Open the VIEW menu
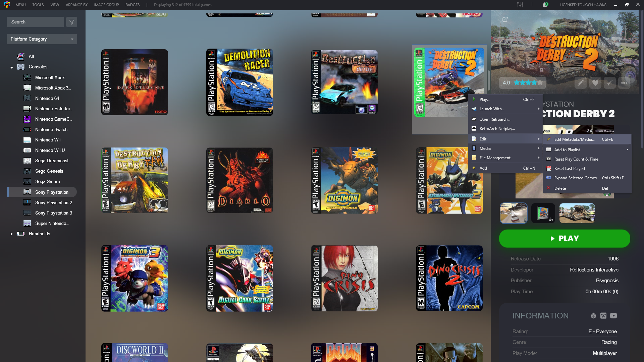Image resolution: width=644 pixels, height=362 pixels. pos(55,5)
